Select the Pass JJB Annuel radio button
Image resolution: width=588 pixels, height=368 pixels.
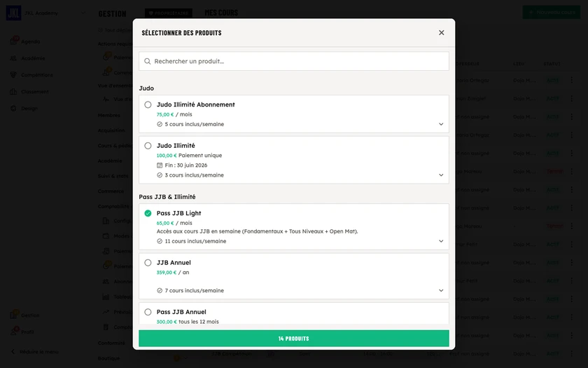(148, 312)
